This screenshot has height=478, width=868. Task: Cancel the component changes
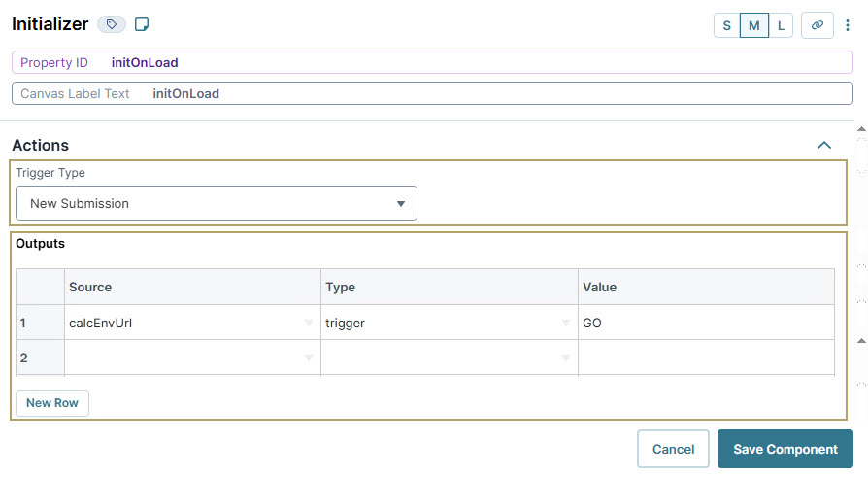tap(673, 449)
